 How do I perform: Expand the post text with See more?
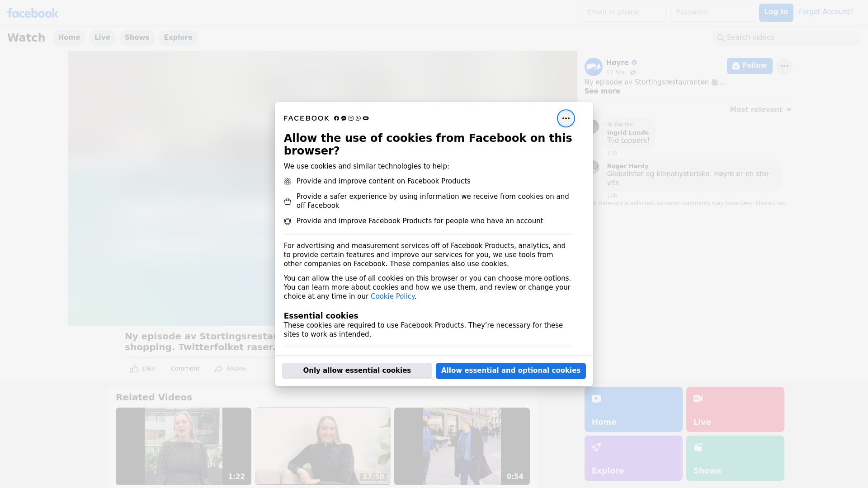602,91
